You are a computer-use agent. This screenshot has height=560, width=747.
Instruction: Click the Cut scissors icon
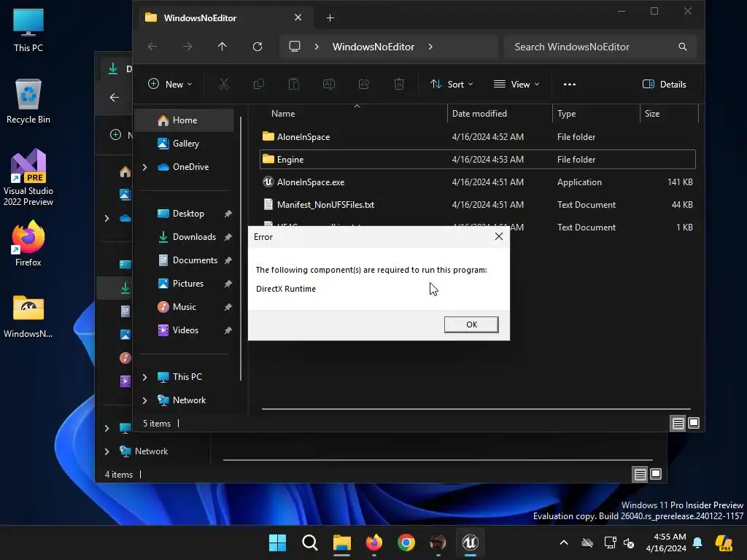coord(223,85)
